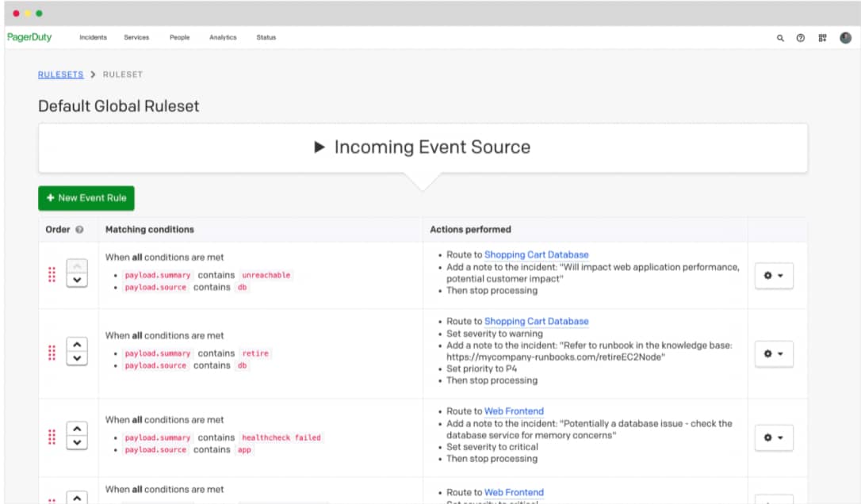Open the apps grid icon in top bar
861x504 pixels.
coord(821,37)
